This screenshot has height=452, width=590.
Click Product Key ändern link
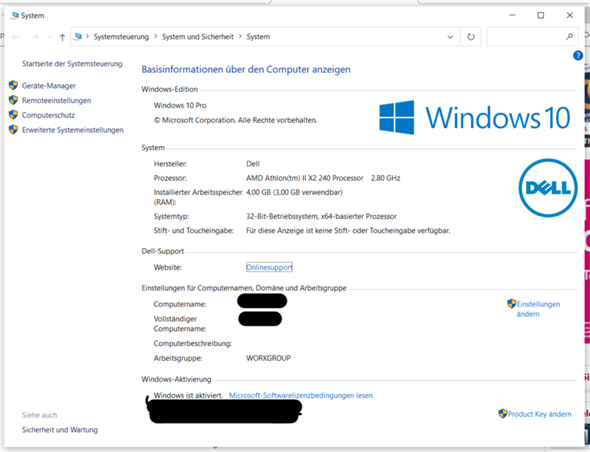(540, 414)
